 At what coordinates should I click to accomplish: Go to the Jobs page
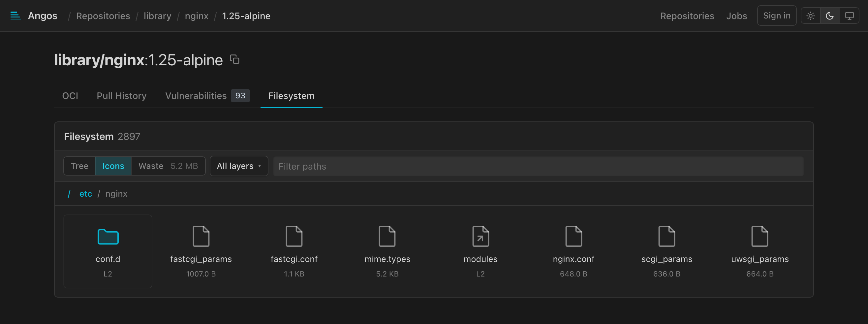(737, 16)
